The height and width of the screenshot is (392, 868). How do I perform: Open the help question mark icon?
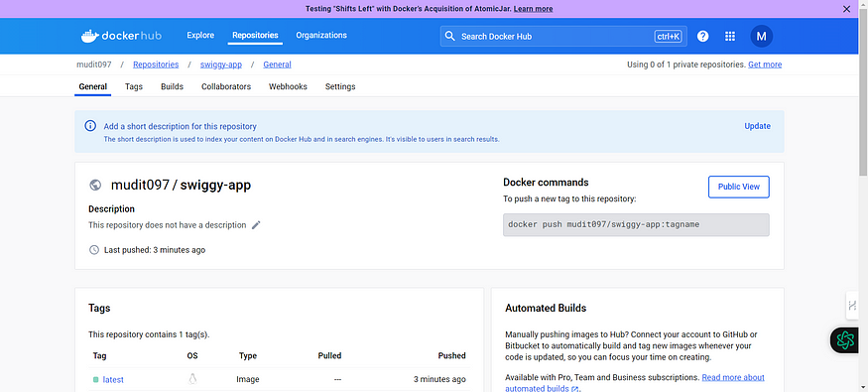pos(702,36)
